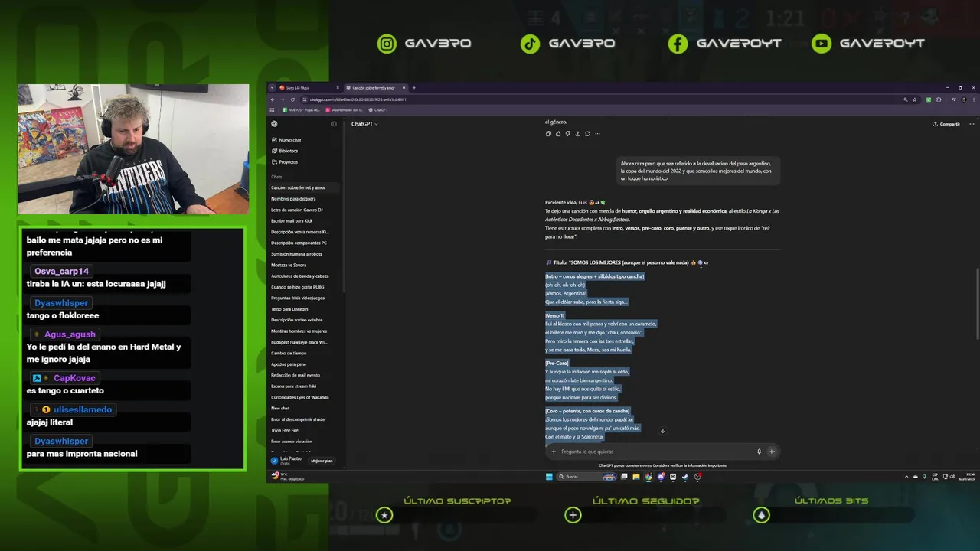This screenshot has width=980, height=551.
Task: Open more actions ellipsis under the response
Action: click(598, 134)
